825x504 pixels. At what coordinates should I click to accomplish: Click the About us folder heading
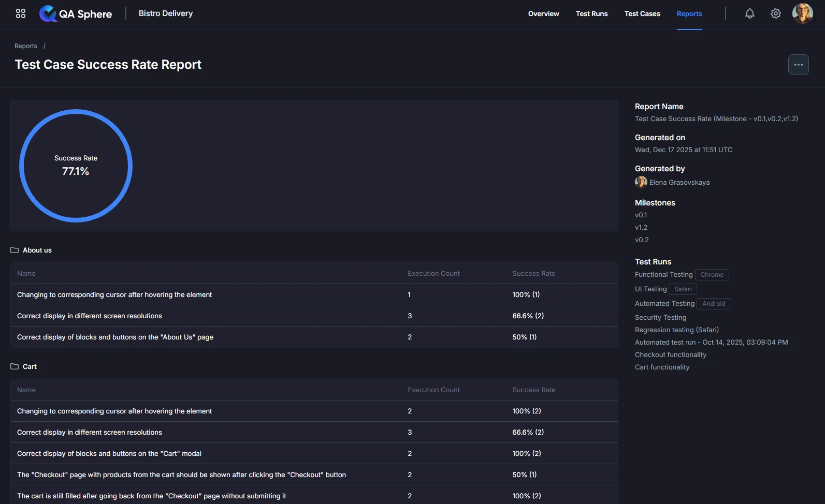pyautogui.click(x=37, y=250)
